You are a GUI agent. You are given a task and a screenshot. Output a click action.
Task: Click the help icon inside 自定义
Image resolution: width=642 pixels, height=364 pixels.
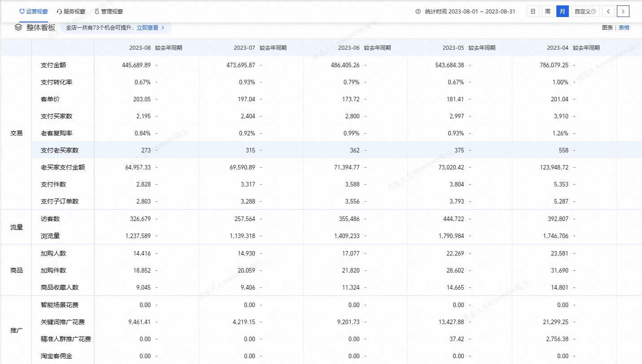click(594, 12)
